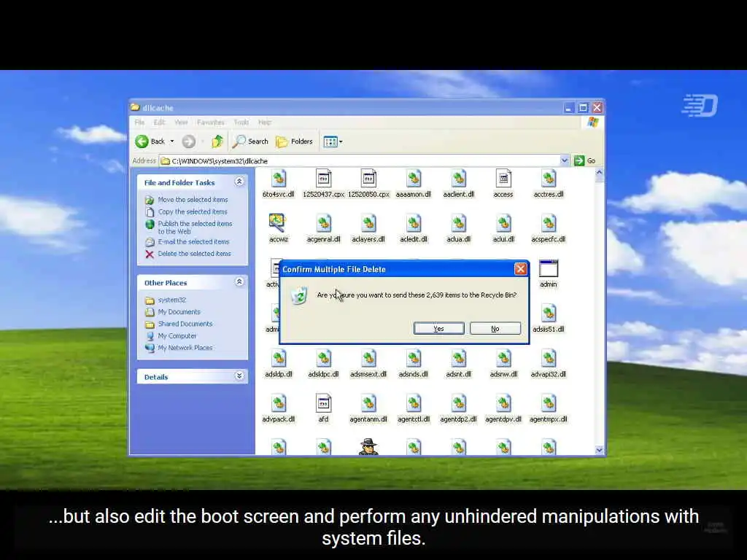Select aclayers.dll file icon
Screen dimensions: 747x560
(368, 224)
